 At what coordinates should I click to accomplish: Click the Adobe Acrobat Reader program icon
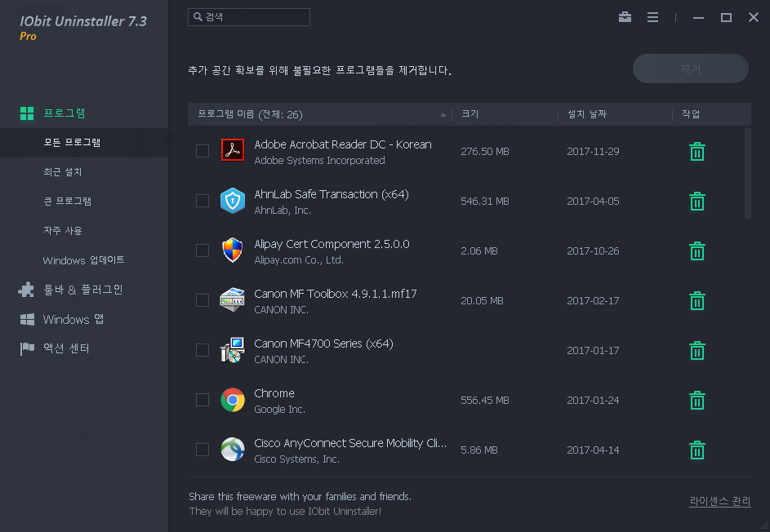pos(232,150)
